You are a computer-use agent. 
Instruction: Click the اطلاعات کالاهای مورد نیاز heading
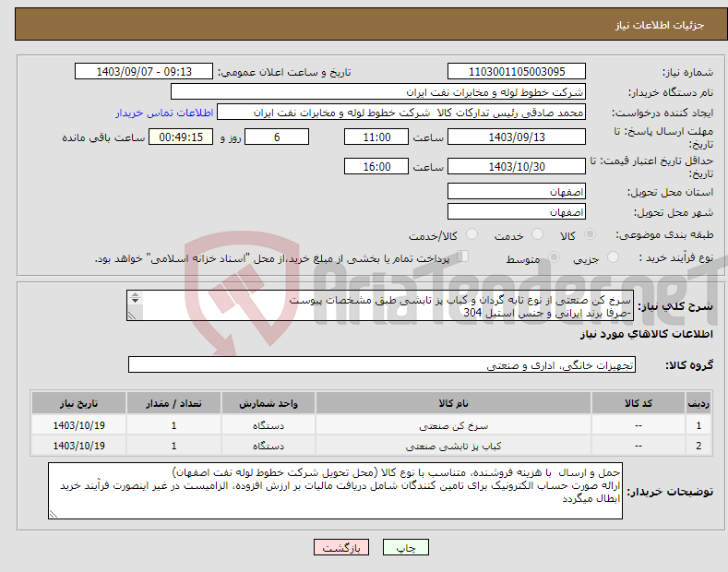coord(646,334)
